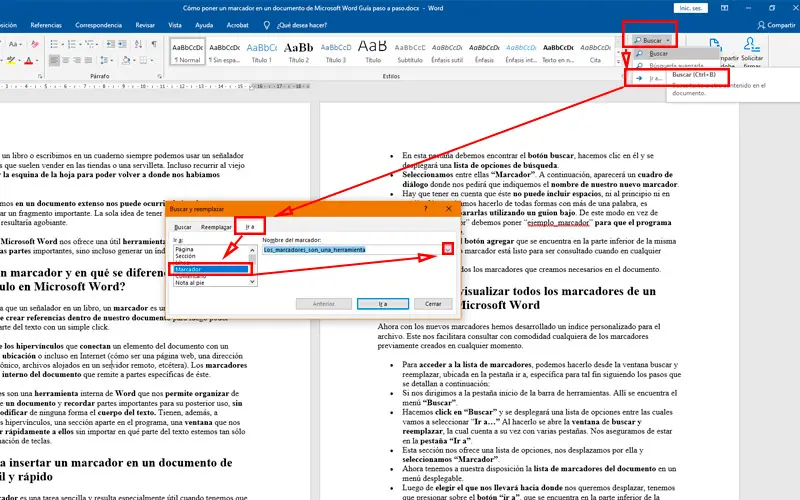Switch to the Ir a tab in dialog
The height and width of the screenshot is (500, 800).
[249, 227]
